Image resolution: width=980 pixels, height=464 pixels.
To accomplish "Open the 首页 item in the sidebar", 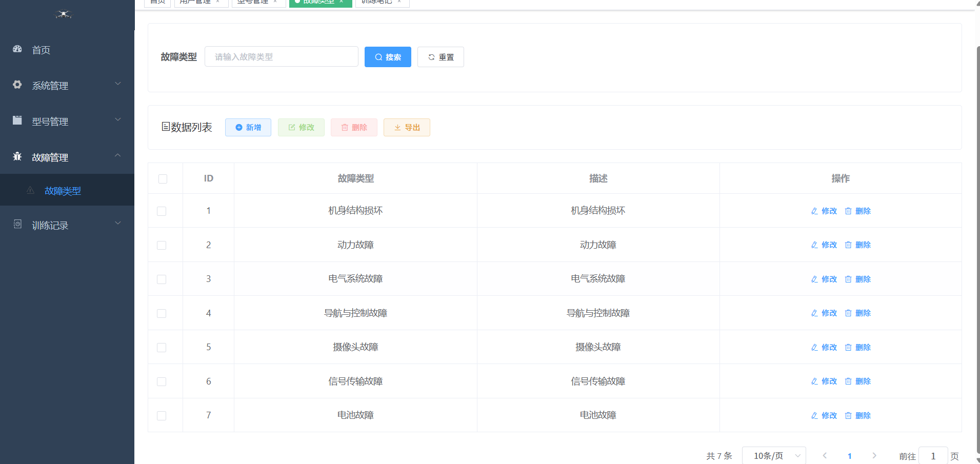I will pos(41,50).
